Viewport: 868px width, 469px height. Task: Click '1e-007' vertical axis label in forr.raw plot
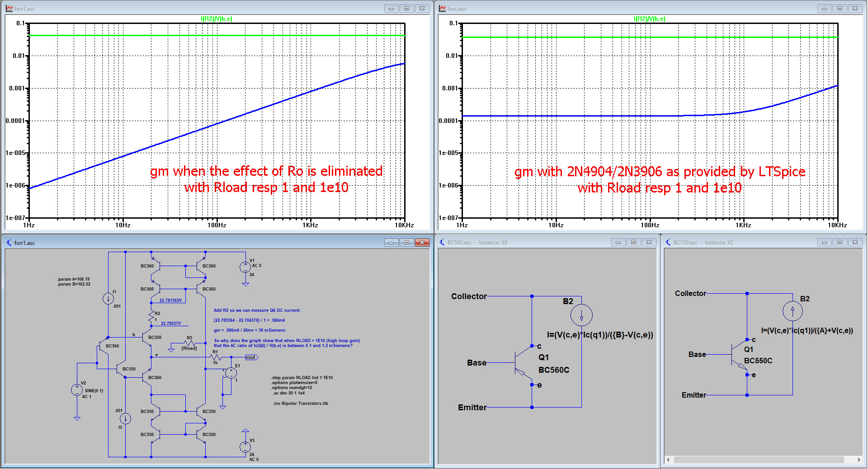click(448, 218)
